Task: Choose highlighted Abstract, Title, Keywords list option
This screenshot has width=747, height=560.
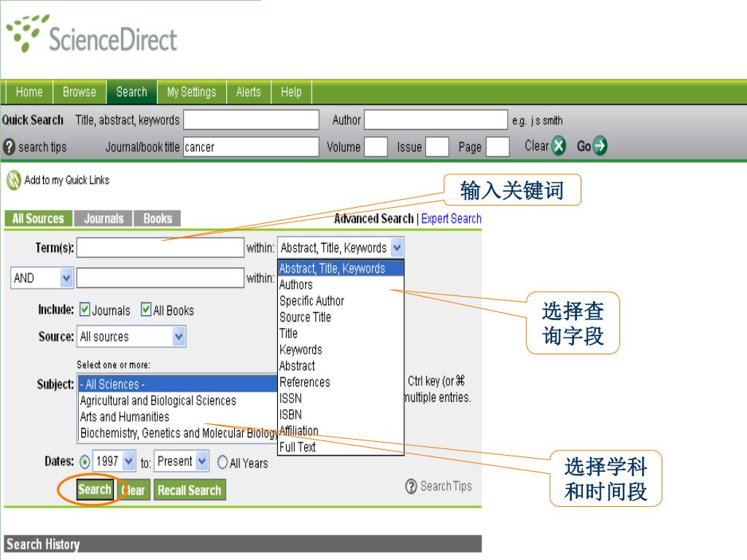Action: click(x=341, y=268)
